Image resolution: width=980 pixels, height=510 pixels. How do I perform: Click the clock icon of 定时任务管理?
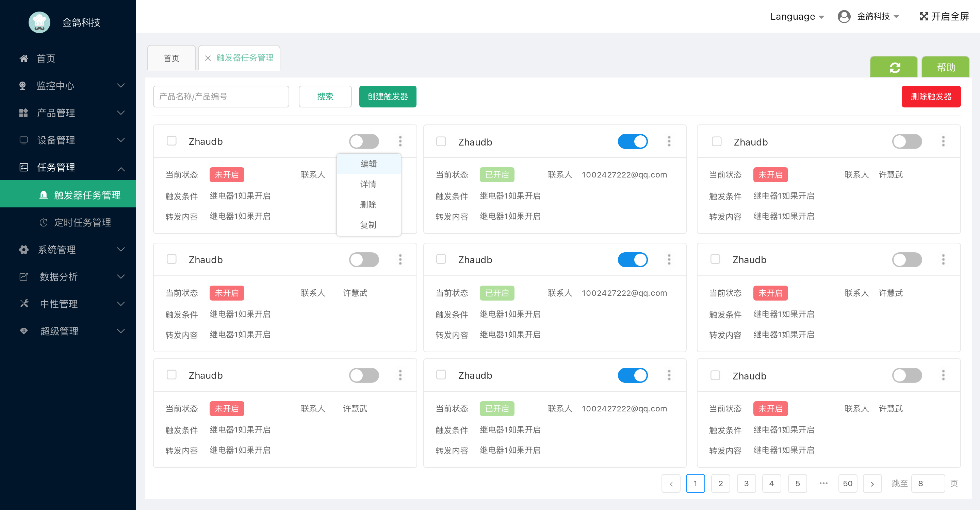(x=43, y=222)
